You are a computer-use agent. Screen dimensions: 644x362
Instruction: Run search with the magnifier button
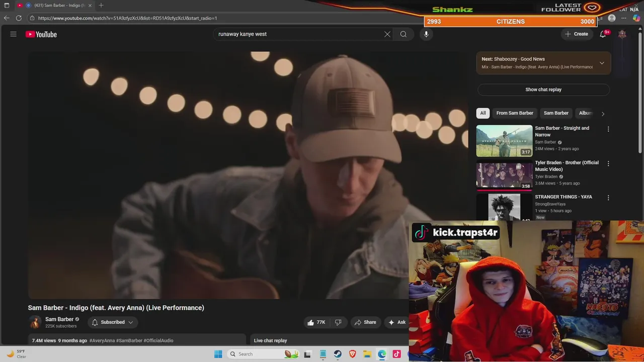[404, 34]
